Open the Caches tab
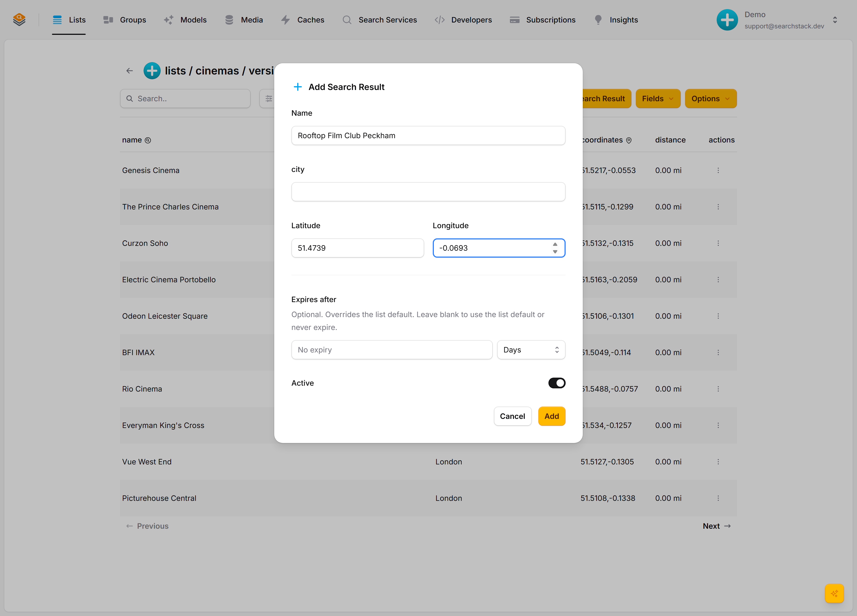This screenshot has height=616, width=857. click(302, 20)
